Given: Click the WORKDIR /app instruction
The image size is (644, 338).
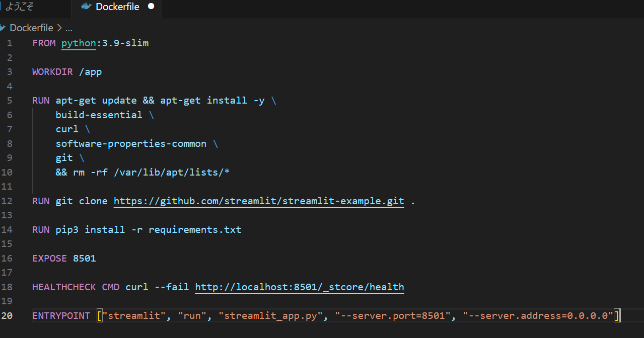Looking at the screenshot, I should point(66,71).
